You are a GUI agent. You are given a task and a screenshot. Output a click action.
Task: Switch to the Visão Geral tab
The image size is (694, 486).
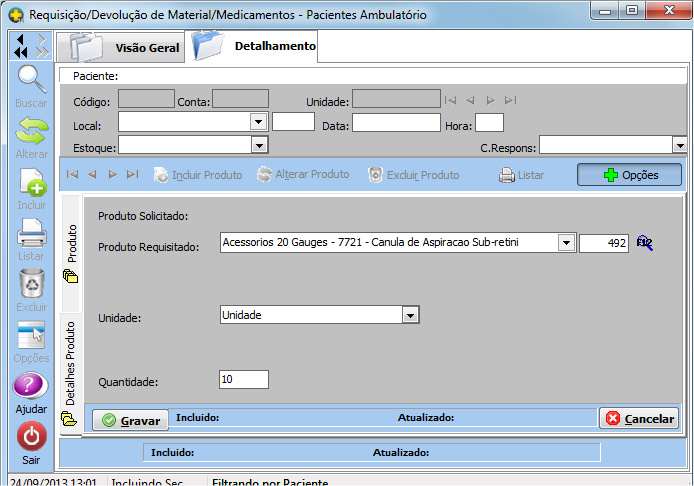pos(121,47)
